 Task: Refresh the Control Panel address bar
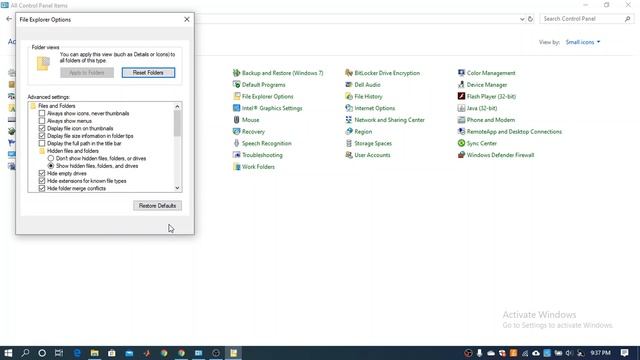coord(530,19)
